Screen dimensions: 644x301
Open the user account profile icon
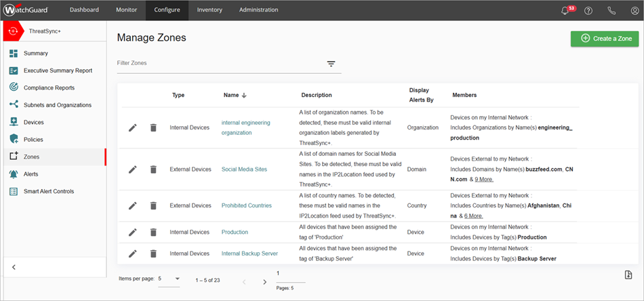[633, 11]
